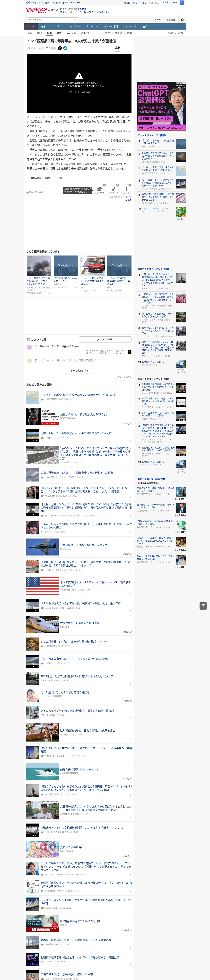This screenshot has width=210, height=980.
Task: Click the back-to-top arrow button
Action: tap(203, 606)
